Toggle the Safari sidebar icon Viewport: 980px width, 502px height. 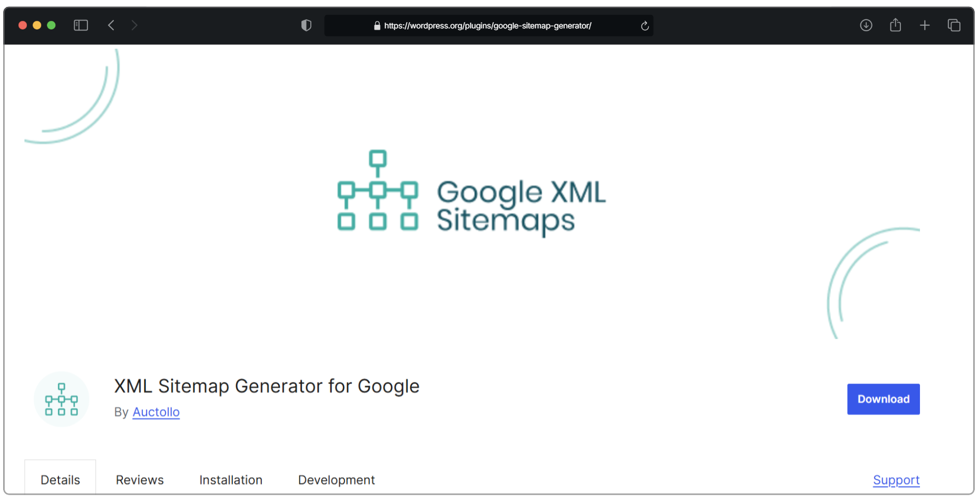(x=81, y=25)
